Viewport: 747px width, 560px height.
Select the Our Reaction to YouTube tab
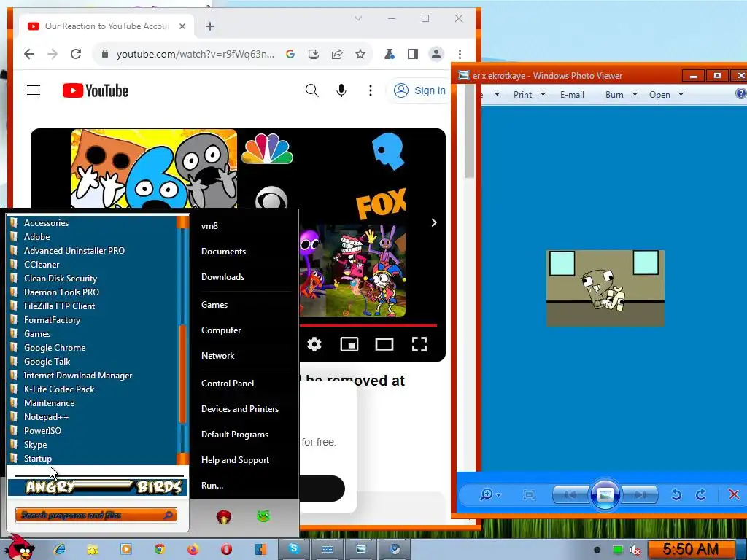click(107, 26)
